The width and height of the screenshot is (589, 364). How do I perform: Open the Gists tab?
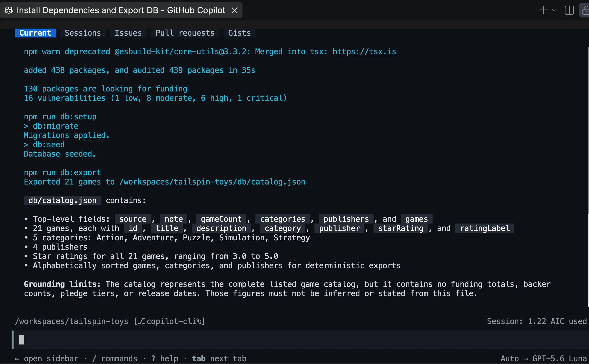239,33
